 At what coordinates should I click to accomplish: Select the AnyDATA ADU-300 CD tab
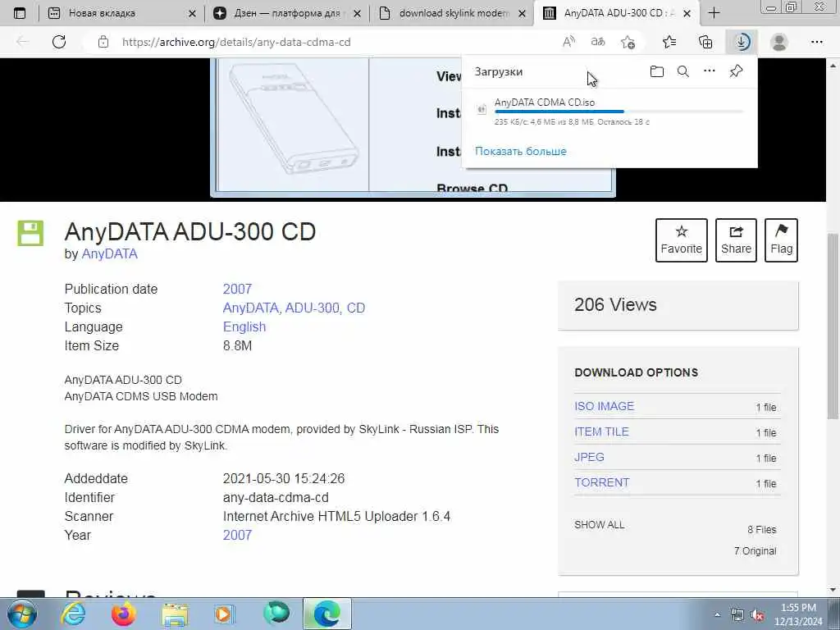[x=616, y=13]
